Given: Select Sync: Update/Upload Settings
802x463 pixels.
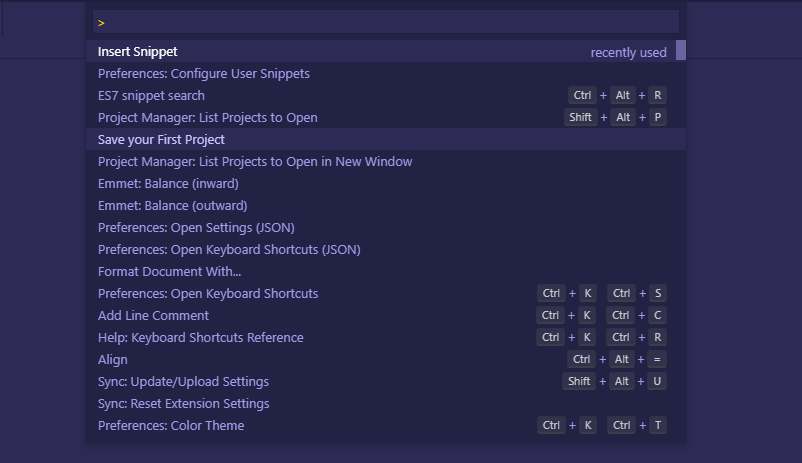Looking at the screenshot, I should tap(183, 382).
